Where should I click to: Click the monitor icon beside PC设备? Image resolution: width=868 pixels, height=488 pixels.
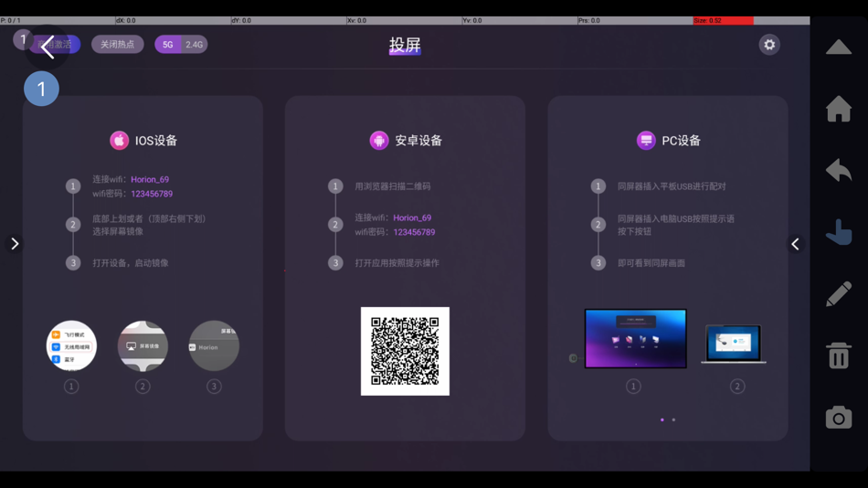click(x=645, y=141)
